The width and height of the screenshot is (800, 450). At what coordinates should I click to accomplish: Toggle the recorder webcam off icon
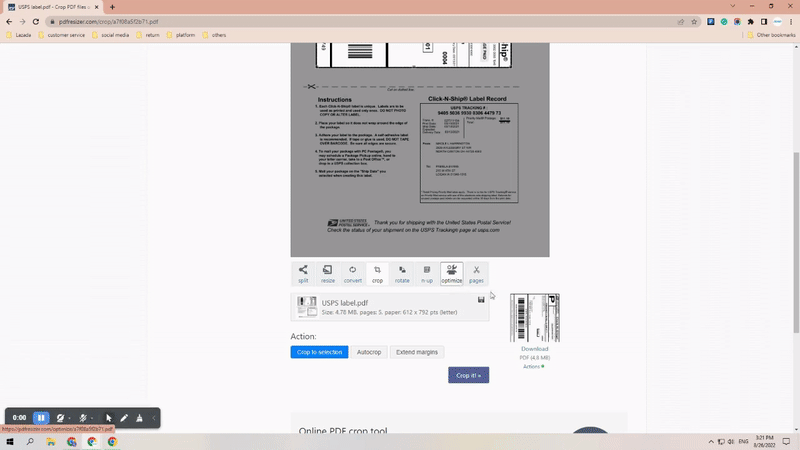(x=60, y=418)
